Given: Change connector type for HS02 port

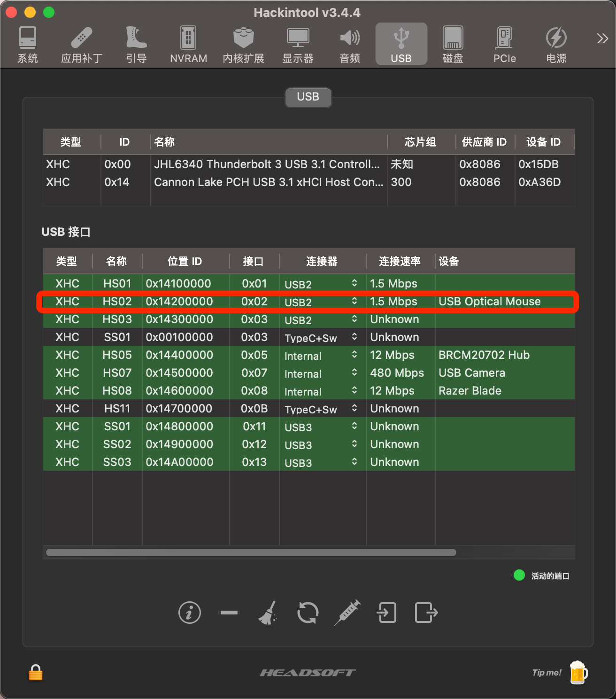Looking at the screenshot, I should [322, 302].
